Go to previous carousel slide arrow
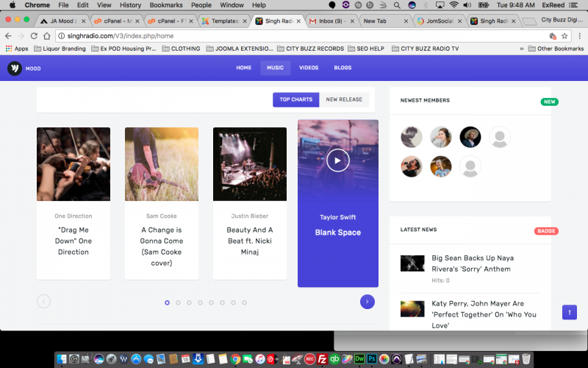The width and height of the screenshot is (588, 368). click(x=43, y=301)
